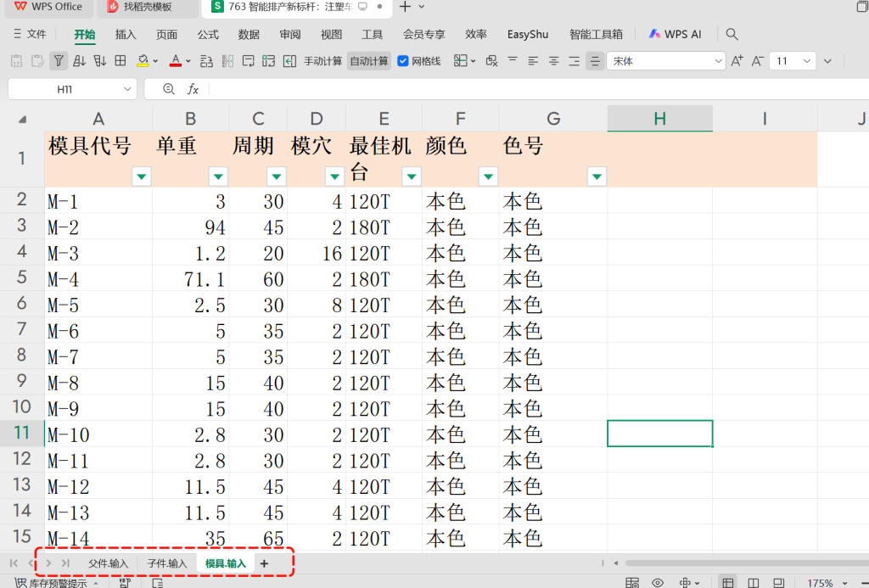Viewport: 869px width, 588px height.
Task: Click paste format clipboard icon
Action: (37, 61)
